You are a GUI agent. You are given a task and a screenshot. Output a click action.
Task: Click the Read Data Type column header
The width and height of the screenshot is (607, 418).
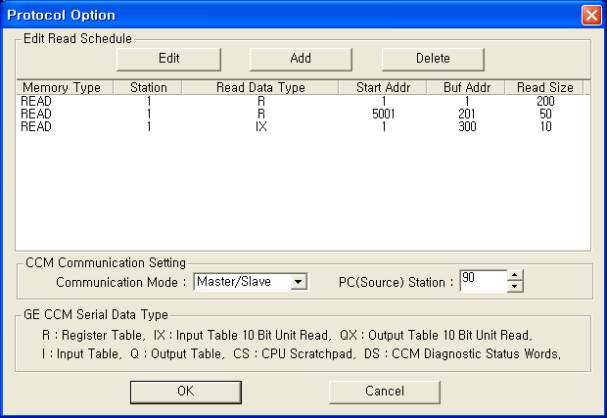click(x=261, y=88)
